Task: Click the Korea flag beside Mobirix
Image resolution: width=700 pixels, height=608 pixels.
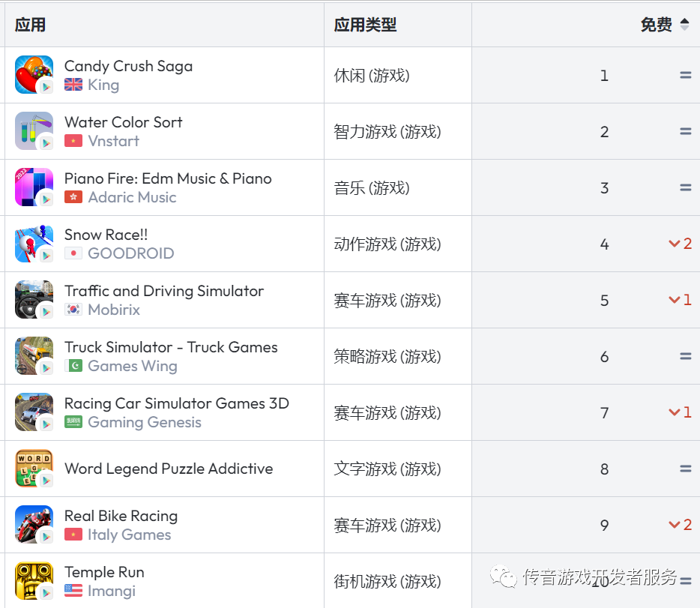Action: tap(73, 310)
